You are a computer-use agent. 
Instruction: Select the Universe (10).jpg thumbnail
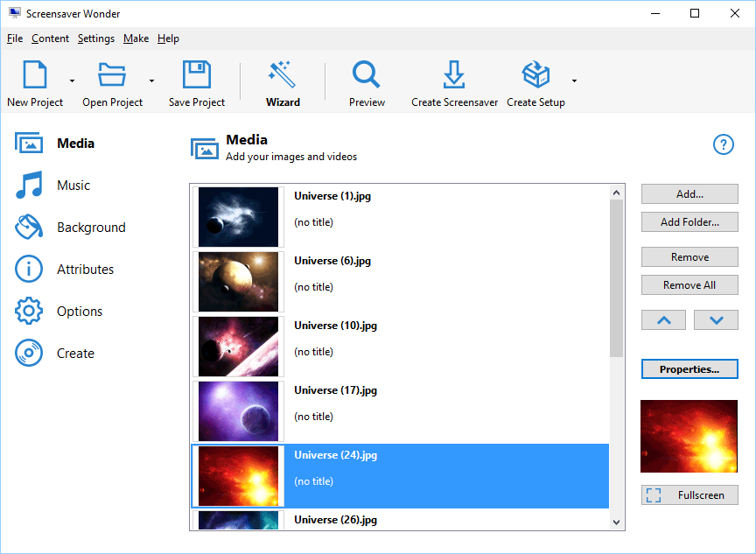239,346
